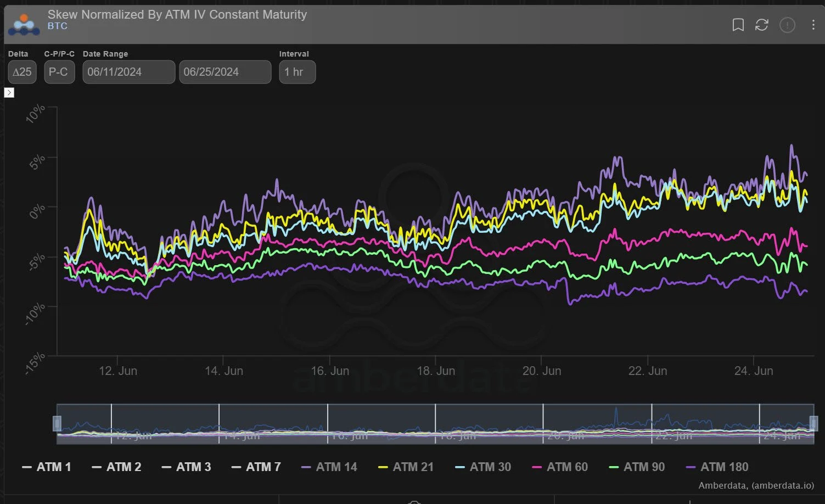Hide the light blue ATM 30 series
Viewport: 825px width, 504px height.
pyautogui.click(x=483, y=467)
